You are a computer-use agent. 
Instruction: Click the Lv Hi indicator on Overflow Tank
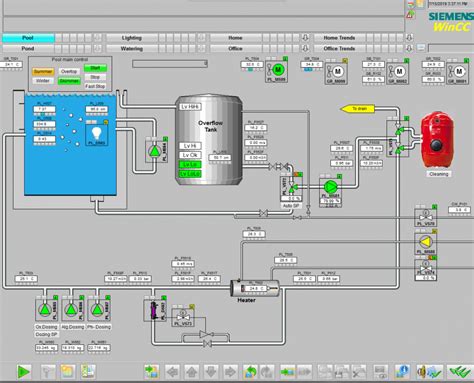tap(190, 146)
